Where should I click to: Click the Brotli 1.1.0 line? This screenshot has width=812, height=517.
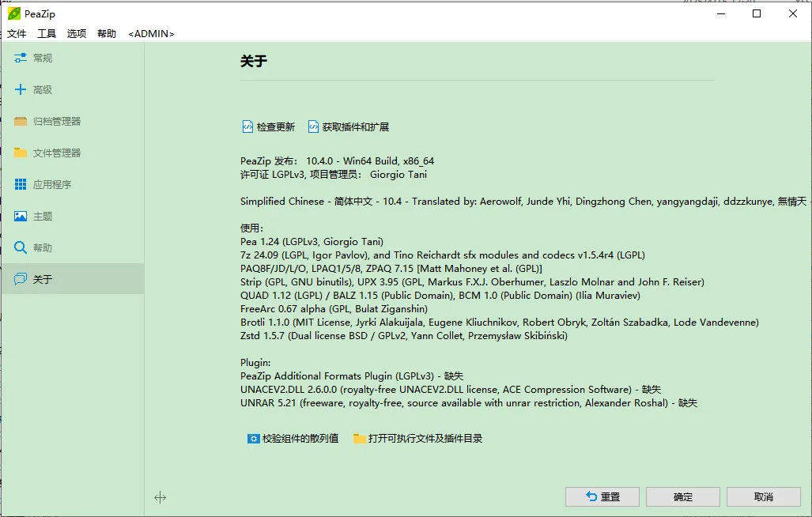pyautogui.click(x=500, y=323)
